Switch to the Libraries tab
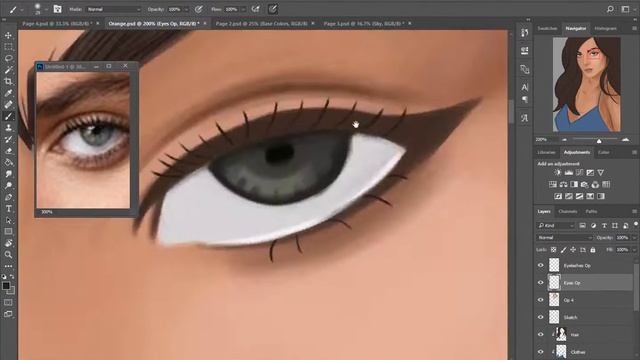Image resolution: width=640 pixels, height=360 pixels. pos(547,152)
